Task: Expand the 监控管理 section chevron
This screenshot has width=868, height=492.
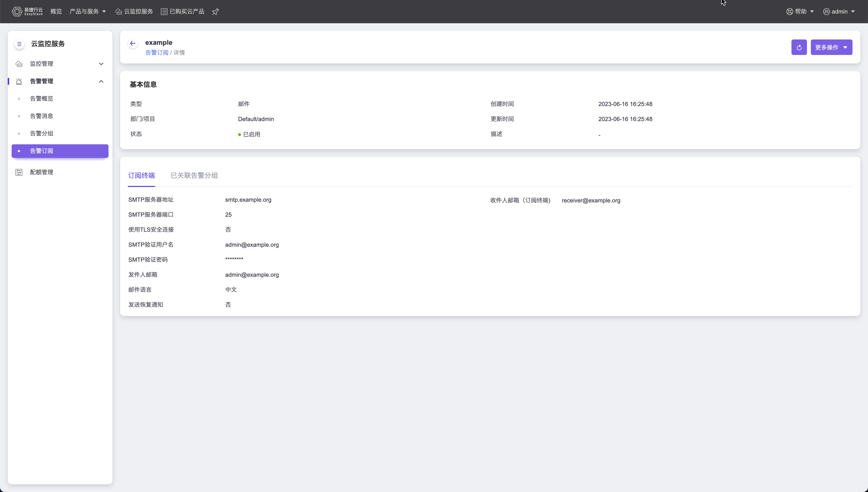Action: coord(101,64)
